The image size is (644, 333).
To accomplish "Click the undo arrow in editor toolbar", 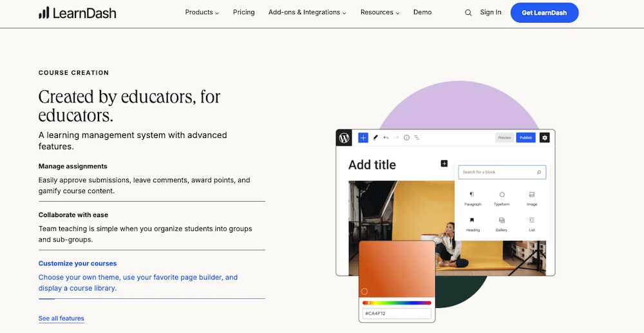I will 386,138.
